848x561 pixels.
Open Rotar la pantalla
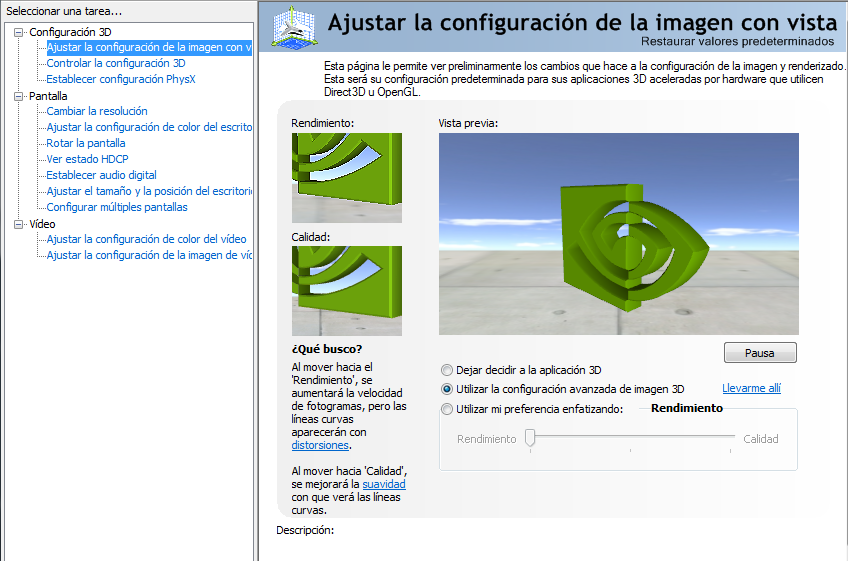[x=85, y=143]
